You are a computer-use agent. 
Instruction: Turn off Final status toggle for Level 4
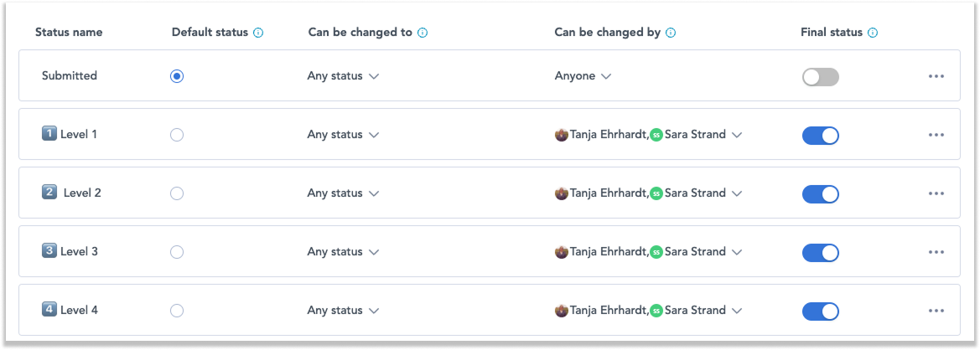click(820, 311)
